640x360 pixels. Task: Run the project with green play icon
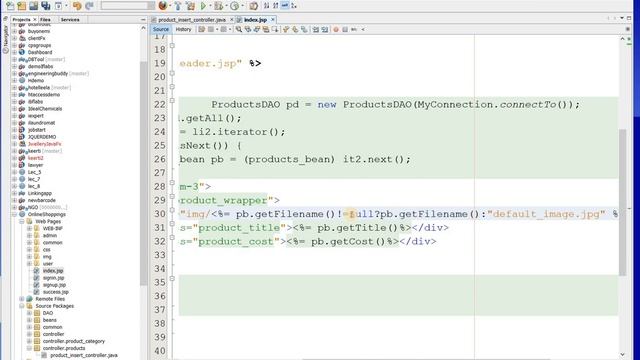coord(203,6)
